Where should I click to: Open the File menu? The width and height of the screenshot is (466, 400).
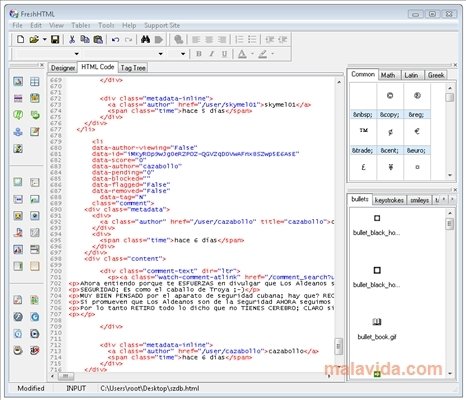click(17, 25)
